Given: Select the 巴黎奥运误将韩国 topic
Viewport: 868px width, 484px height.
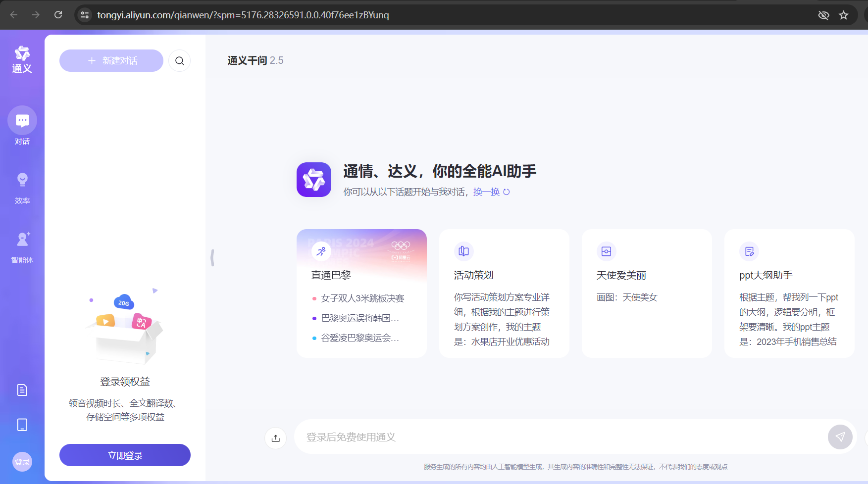Looking at the screenshot, I should (360, 318).
